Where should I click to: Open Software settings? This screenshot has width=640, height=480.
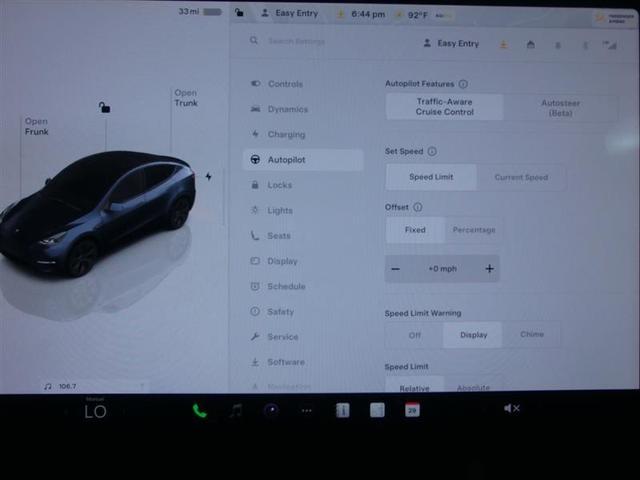pos(302,362)
